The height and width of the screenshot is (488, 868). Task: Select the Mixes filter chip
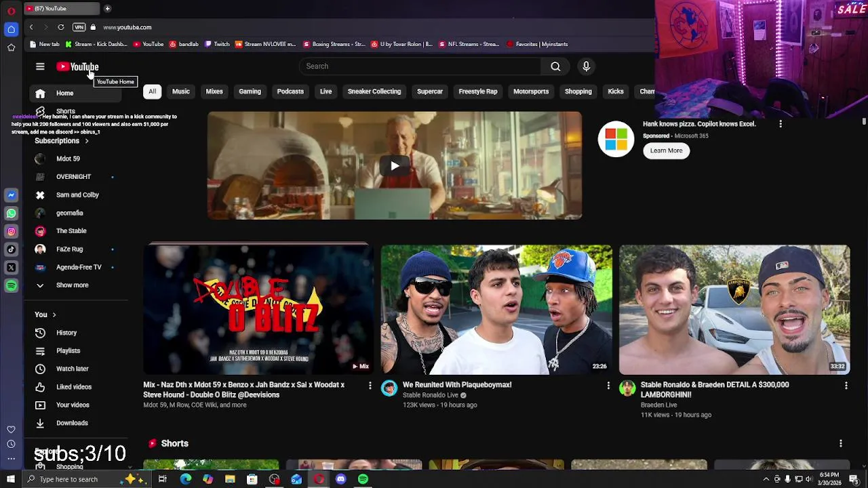point(214,91)
